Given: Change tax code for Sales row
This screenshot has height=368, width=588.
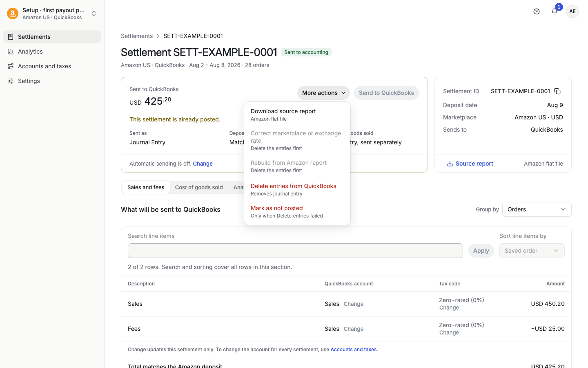Looking at the screenshot, I should (449, 308).
